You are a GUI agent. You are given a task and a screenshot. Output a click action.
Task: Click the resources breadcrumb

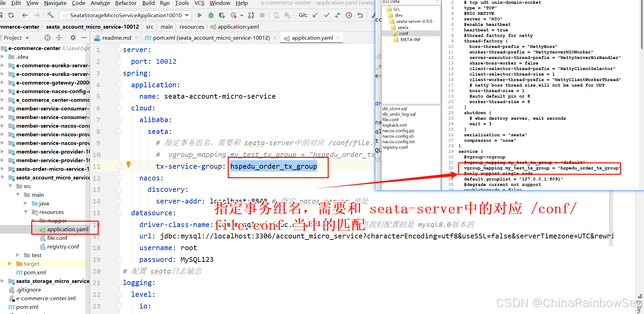pyautogui.click(x=192, y=27)
